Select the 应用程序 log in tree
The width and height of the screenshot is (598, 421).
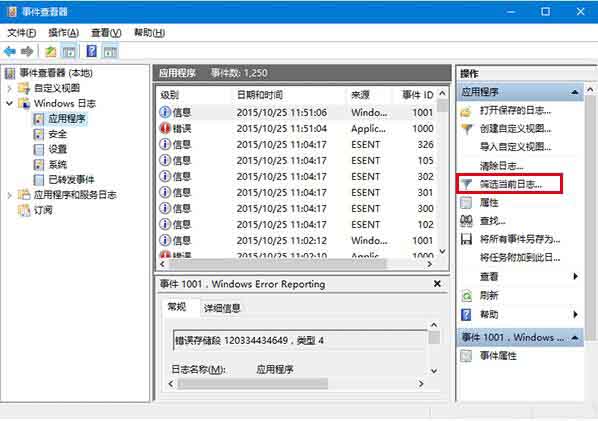pyautogui.click(x=67, y=119)
